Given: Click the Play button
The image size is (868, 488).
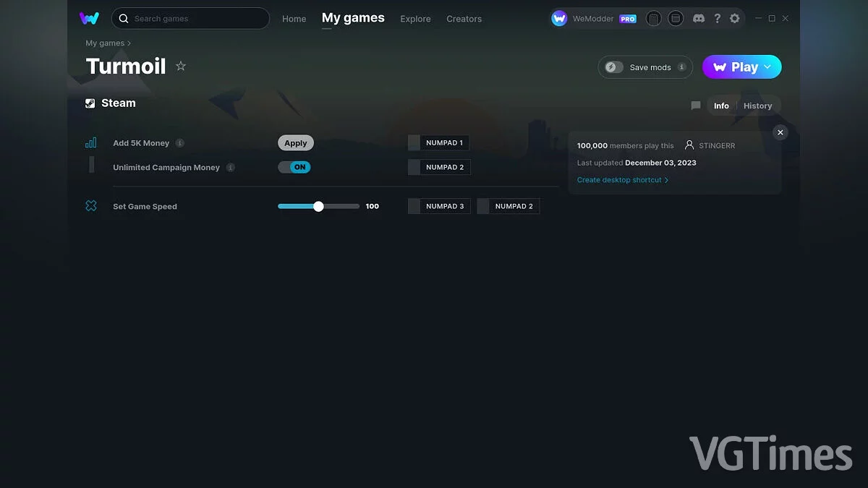Looking at the screenshot, I should 742,67.
